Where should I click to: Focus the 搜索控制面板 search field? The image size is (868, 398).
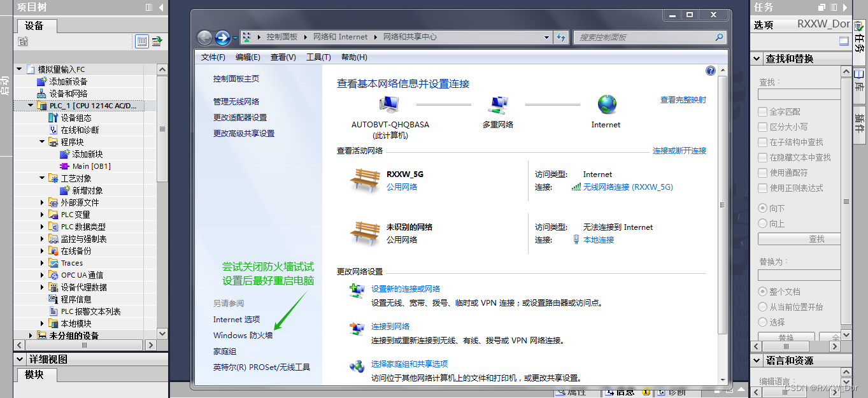pos(643,37)
